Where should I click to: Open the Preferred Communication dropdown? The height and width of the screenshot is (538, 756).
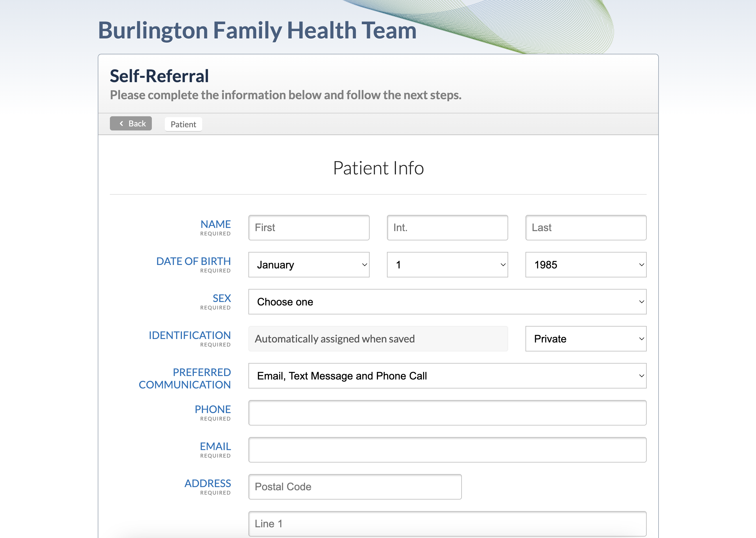click(447, 376)
